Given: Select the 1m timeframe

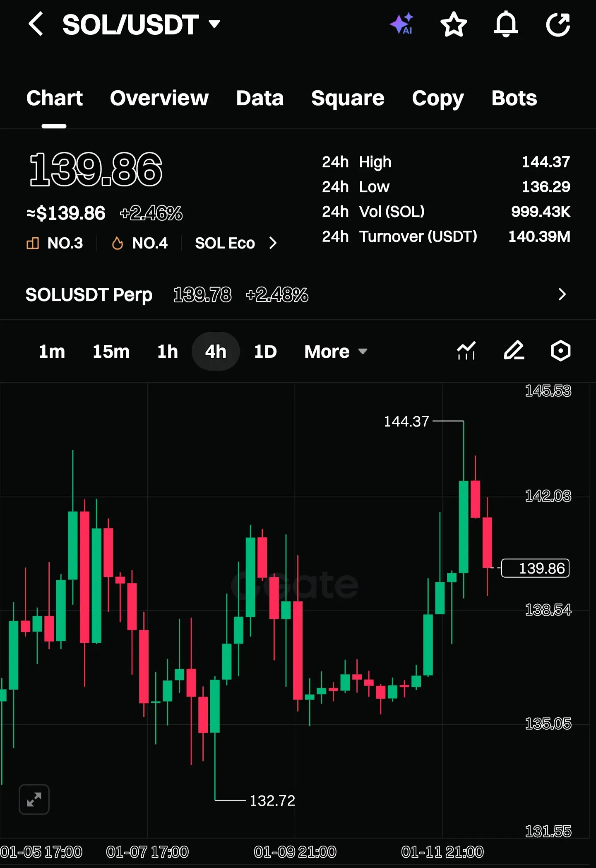Looking at the screenshot, I should [x=52, y=352].
